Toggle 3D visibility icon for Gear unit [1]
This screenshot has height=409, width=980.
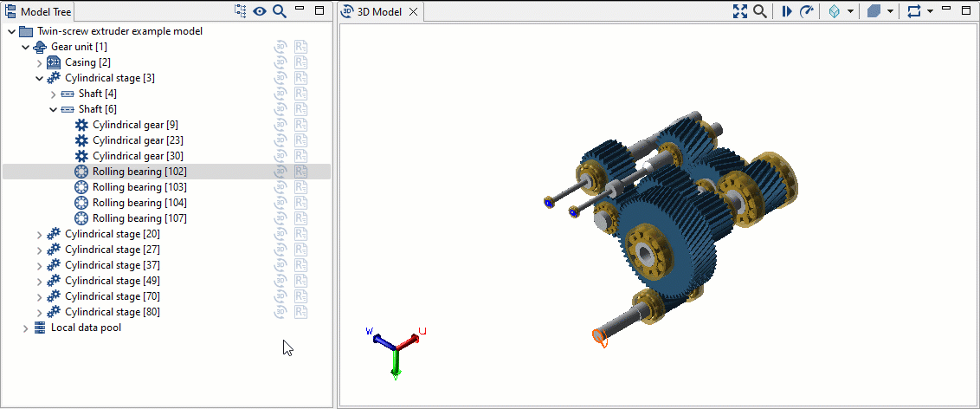click(x=280, y=47)
